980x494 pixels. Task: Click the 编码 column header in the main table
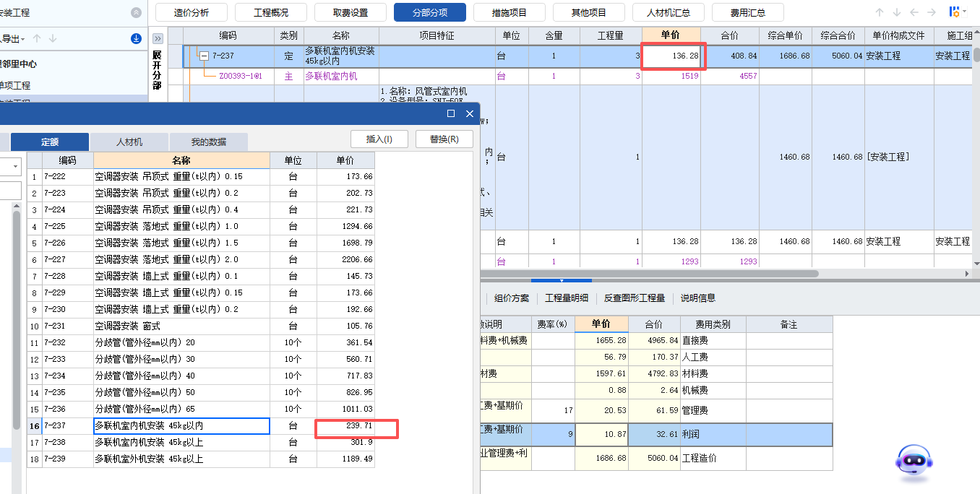pos(228,35)
